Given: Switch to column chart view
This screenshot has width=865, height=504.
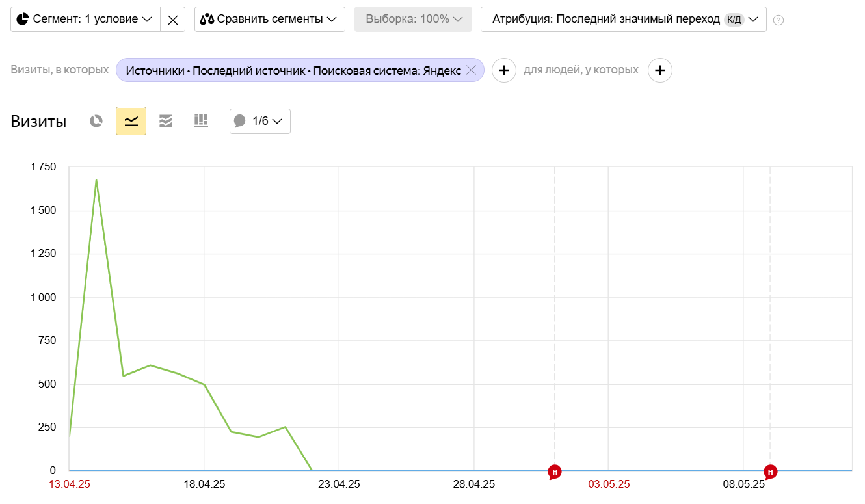Looking at the screenshot, I should (x=200, y=121).
